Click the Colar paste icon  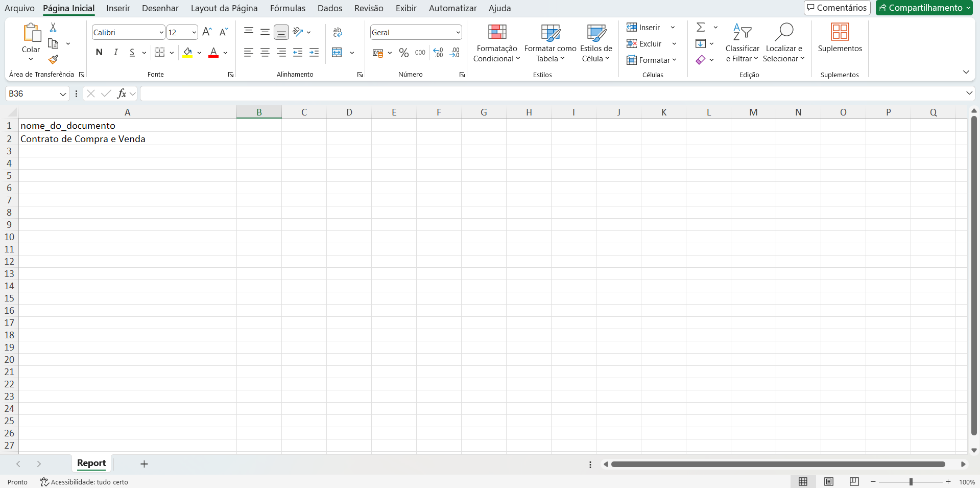point(31,33)
